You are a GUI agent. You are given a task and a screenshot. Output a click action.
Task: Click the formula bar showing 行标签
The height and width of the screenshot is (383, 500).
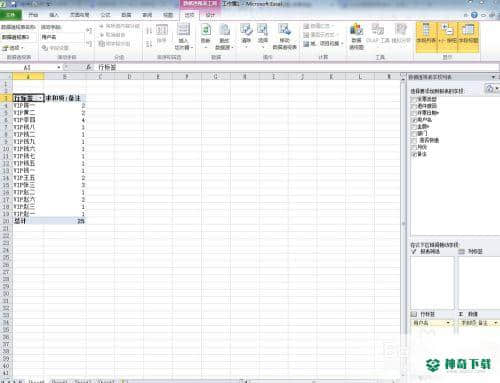[297, 67]
